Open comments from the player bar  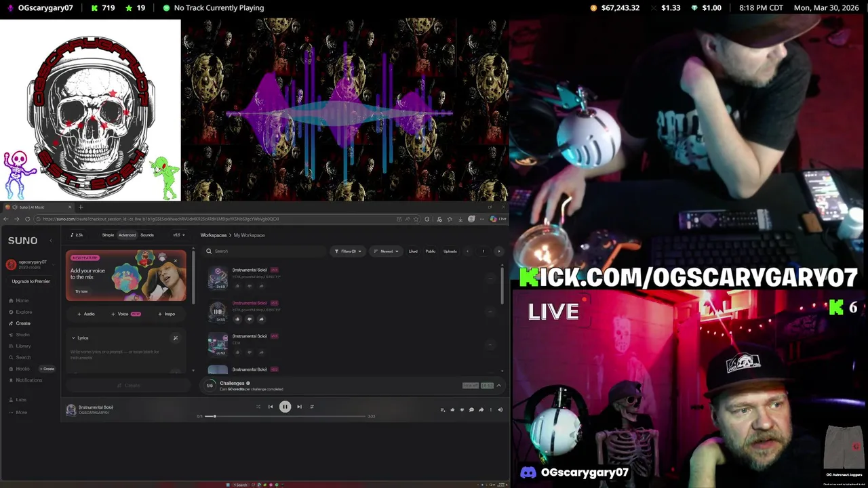(471, 409)
